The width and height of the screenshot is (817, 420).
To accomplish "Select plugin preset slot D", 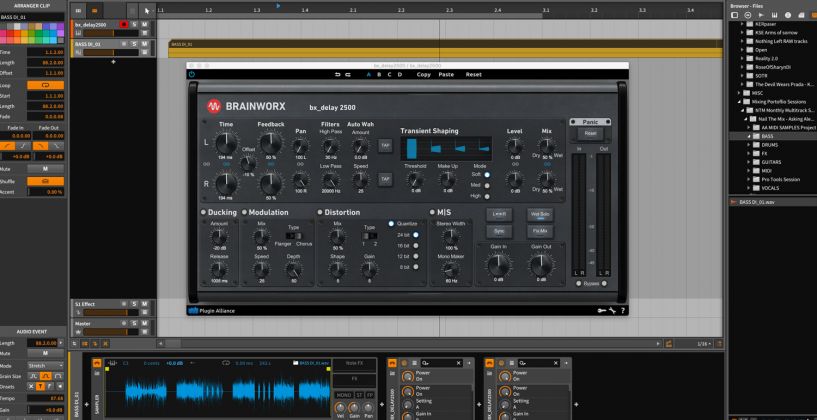I will click(400, 75).
